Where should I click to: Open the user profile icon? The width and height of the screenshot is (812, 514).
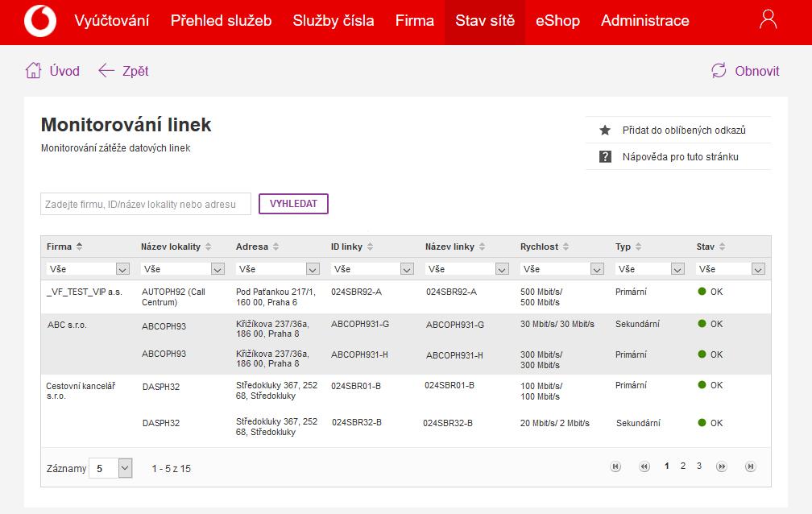(768, 19)
